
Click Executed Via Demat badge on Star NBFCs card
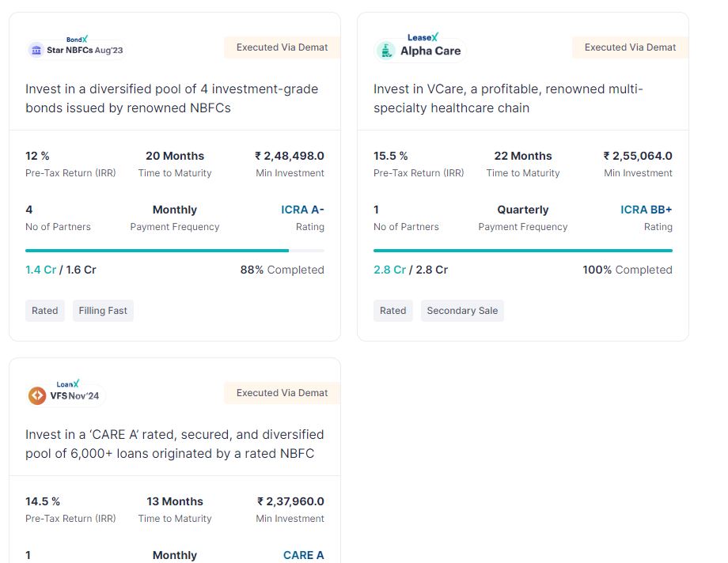(x=282, y=47)
